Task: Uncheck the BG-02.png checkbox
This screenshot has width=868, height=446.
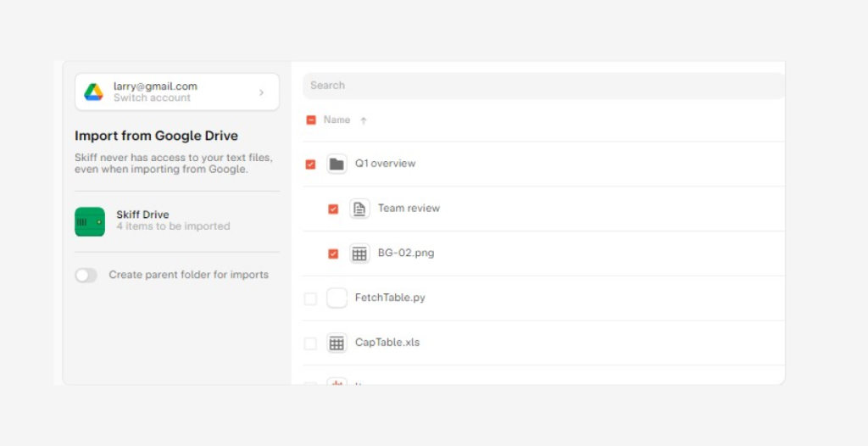Action: (x=333, y=254)
